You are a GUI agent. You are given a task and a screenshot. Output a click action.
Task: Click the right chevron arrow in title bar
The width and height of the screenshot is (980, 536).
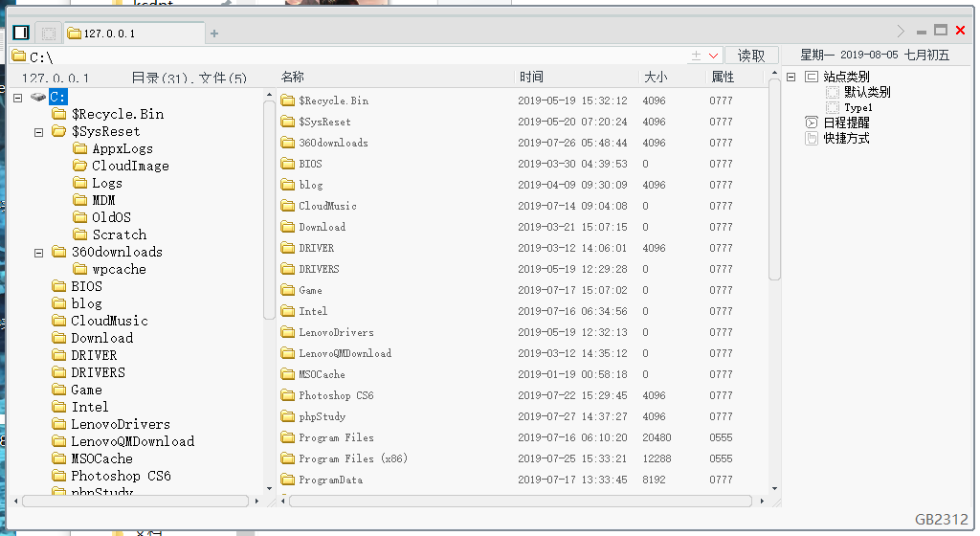pos(901,32)
